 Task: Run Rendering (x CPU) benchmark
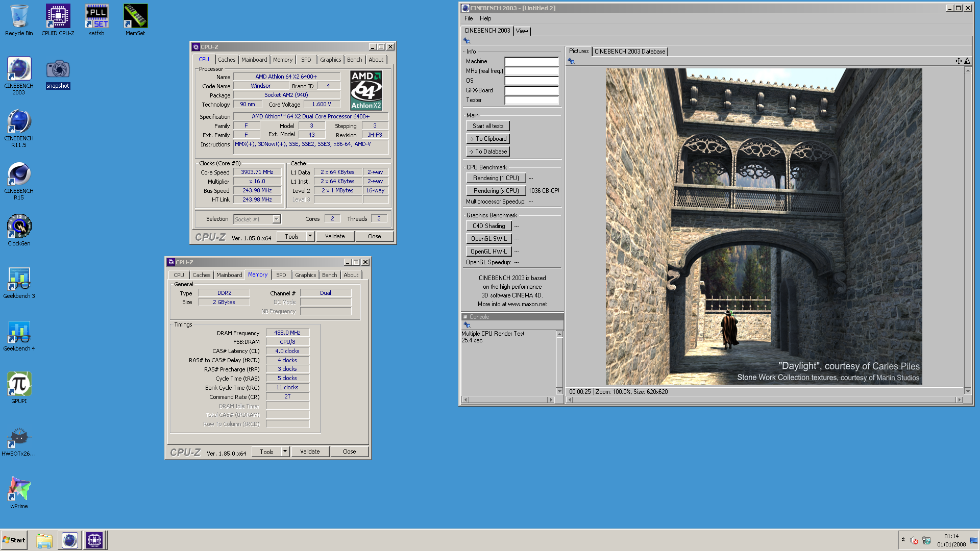click(496, 191)
